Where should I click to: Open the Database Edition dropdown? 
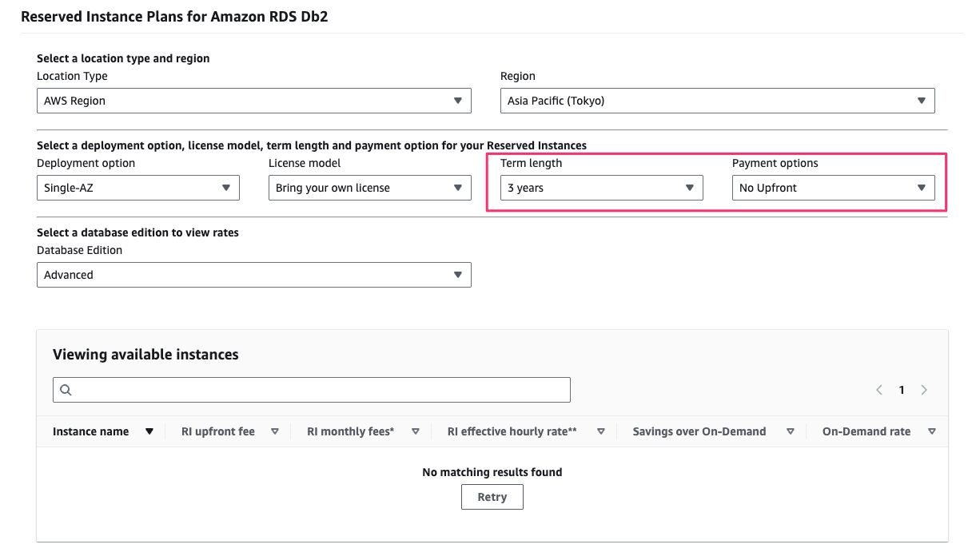[x=253, y=275]
